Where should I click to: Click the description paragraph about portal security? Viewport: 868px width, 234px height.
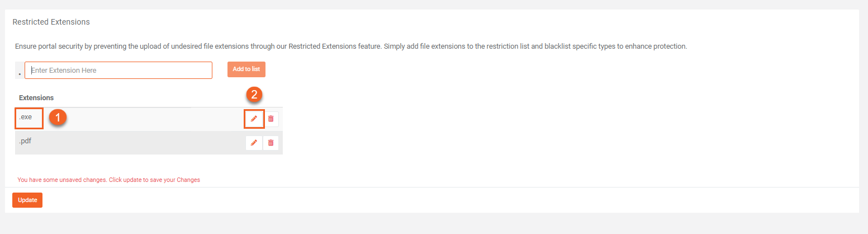tap(350, 46)
